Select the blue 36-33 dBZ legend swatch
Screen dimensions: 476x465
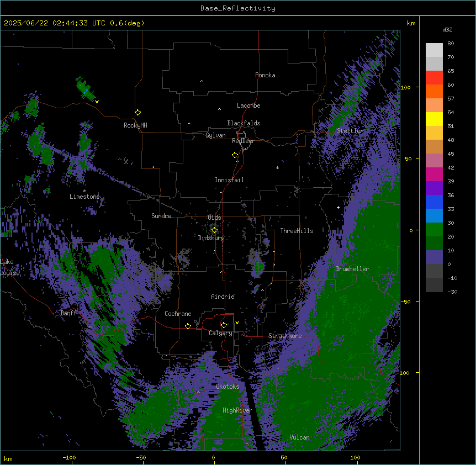(x=434, y=202)
